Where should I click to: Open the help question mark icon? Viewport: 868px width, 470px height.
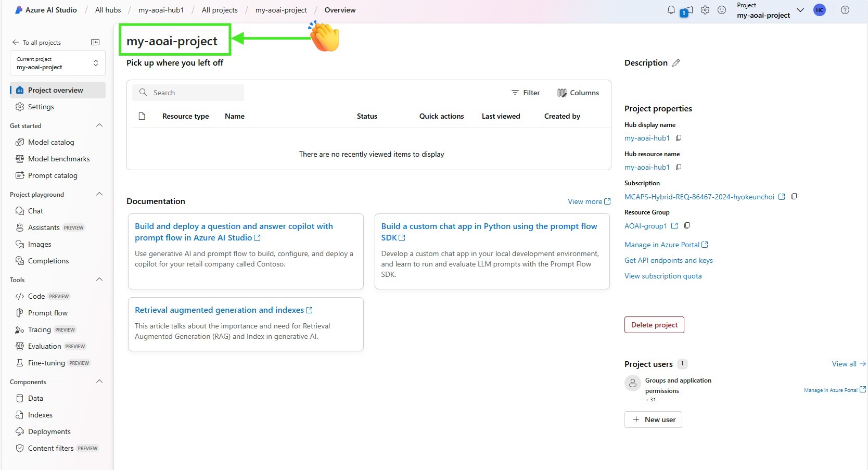pyautogui.click(x=845, y=10)
